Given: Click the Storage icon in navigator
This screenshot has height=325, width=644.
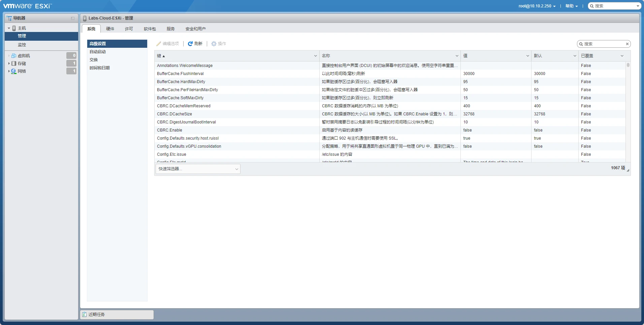Looking at the screenshot, I should click(14, 64).
